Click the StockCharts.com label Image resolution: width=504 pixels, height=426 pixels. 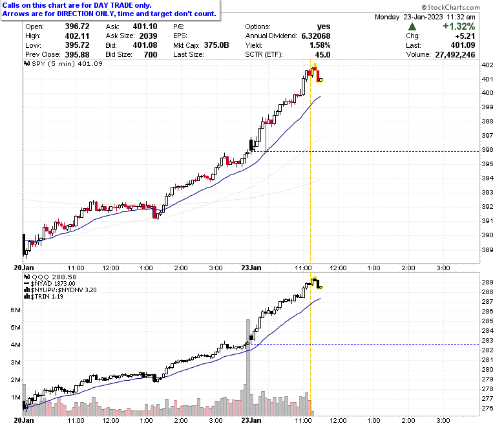[450, 7]
